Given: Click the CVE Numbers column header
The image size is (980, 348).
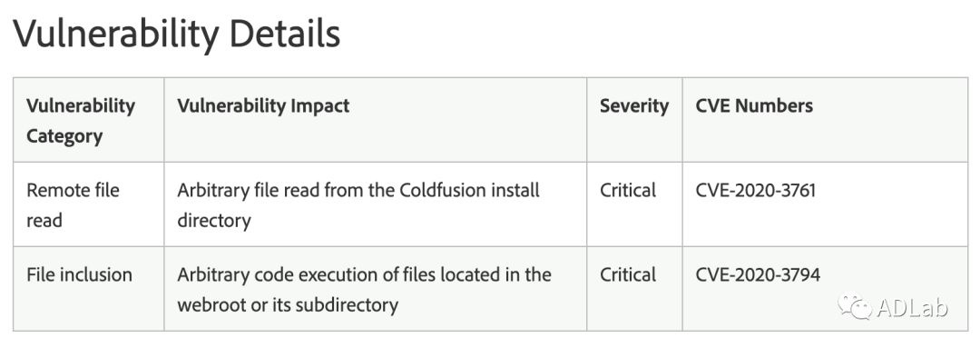Looking at the screenshot, I should (x=754, y=105).
